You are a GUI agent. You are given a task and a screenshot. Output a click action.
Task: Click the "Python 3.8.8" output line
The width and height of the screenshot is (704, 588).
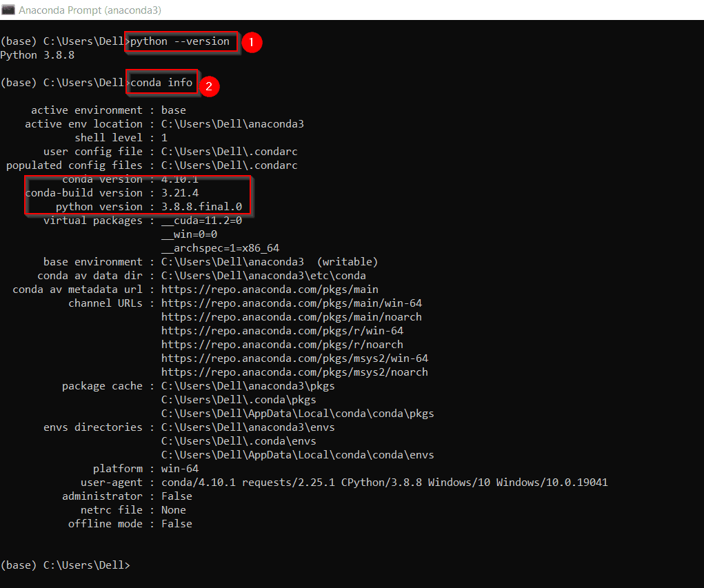pyautogui.click(x=37, y=55)
